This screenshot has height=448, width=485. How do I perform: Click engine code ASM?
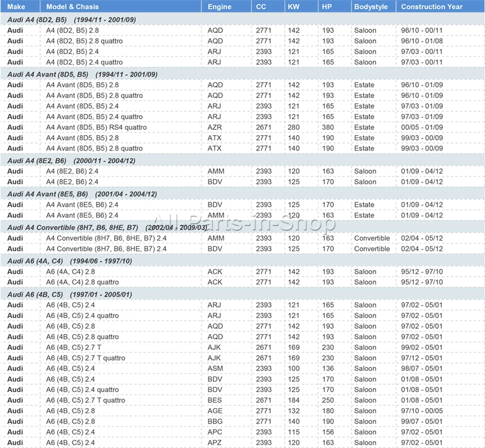tap(215, 368)
